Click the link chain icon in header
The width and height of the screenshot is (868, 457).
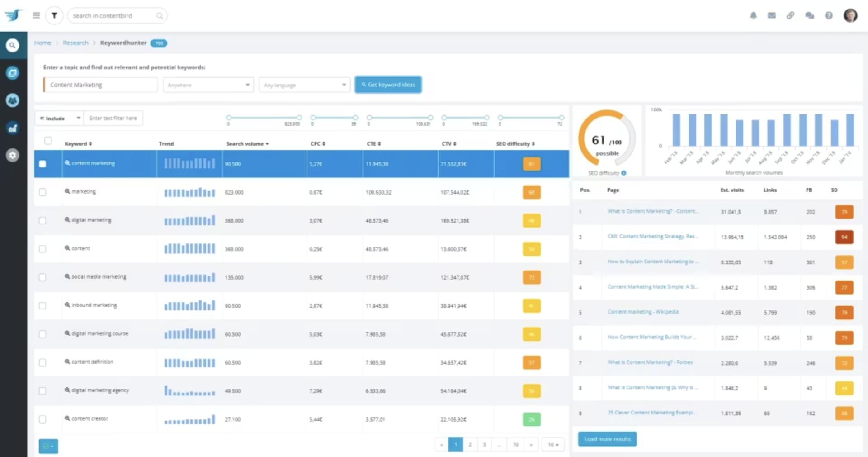(x=790, y=15)
